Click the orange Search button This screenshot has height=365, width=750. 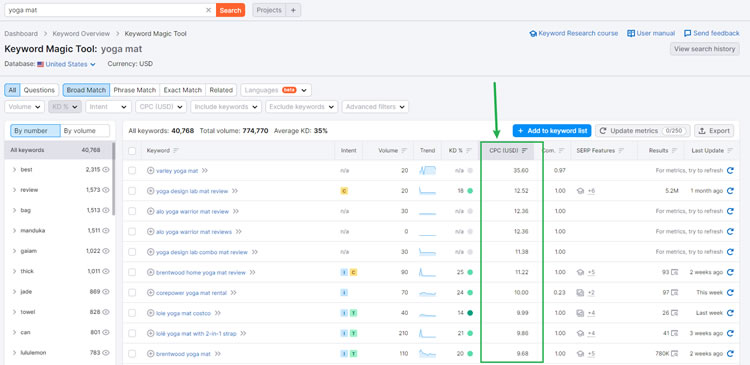tap(231, 10)
